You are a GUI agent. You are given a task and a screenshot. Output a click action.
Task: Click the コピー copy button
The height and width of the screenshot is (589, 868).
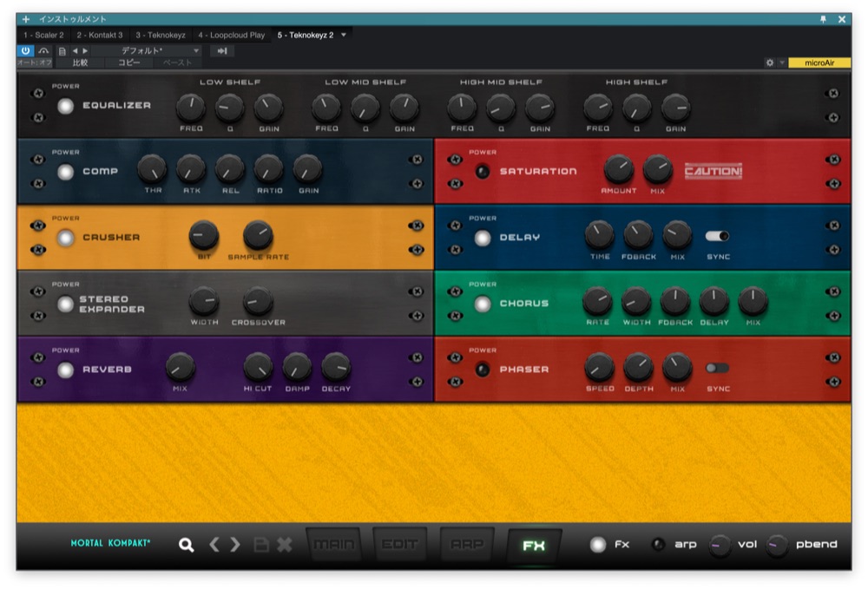click(x=129, y=62)
